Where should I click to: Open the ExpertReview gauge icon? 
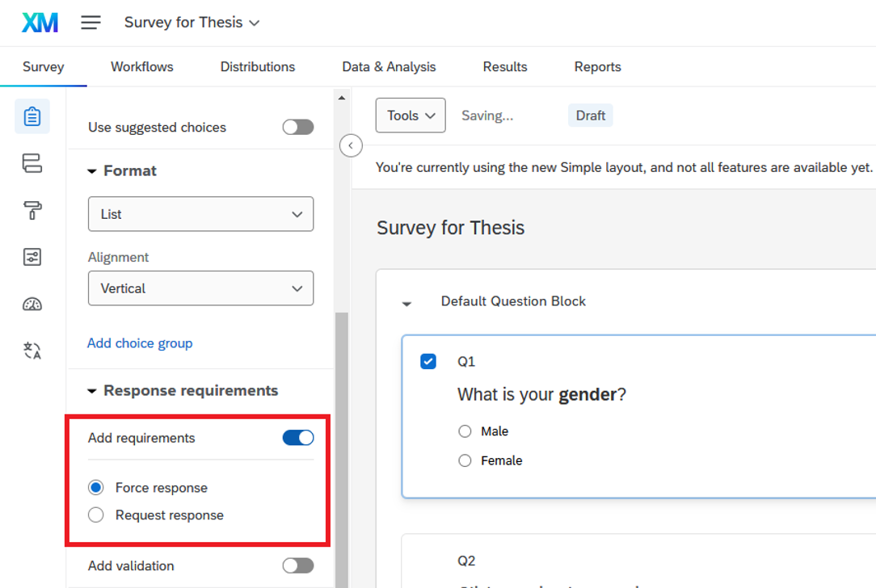tap(32, 304)
